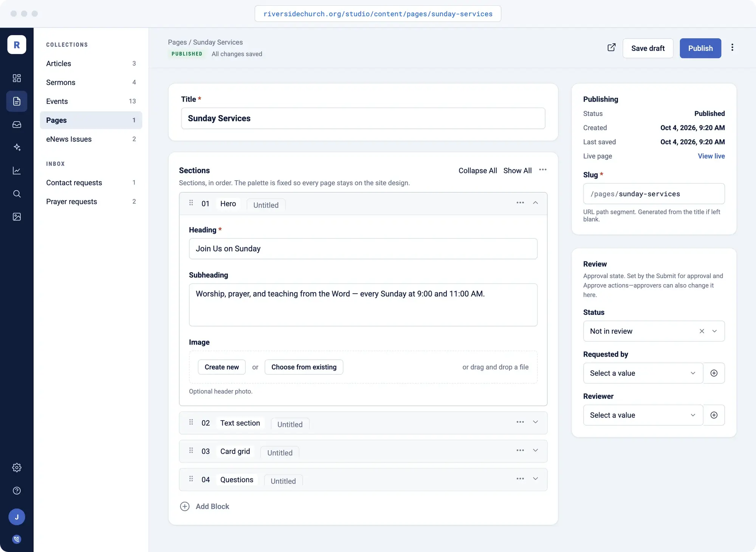Click the Publish button
Screen dimensions: 756x552
point(700,48)
